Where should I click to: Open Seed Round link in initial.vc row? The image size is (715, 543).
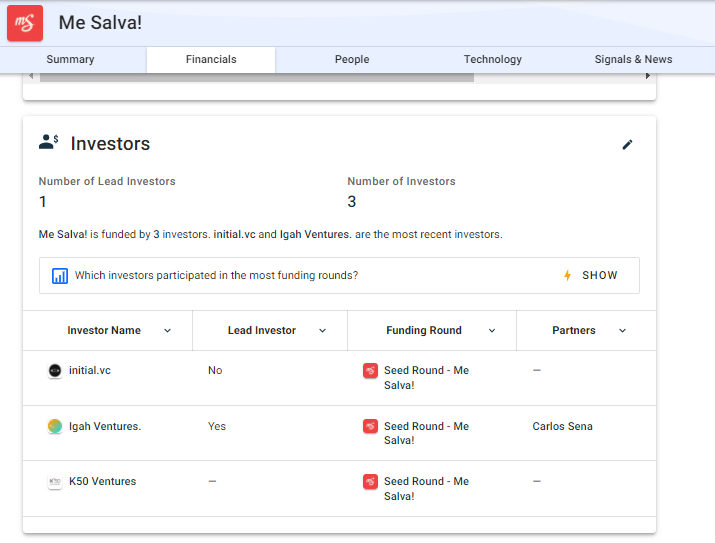tap(426, 378)
